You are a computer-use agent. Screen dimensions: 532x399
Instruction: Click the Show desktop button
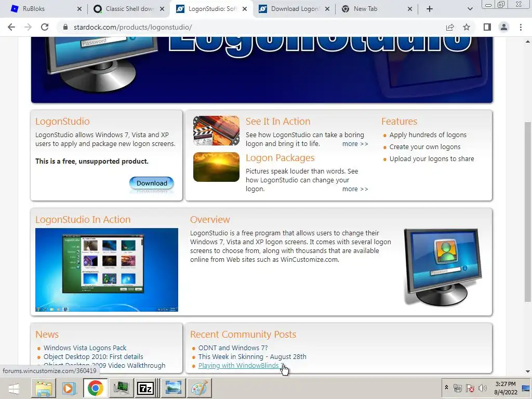(526, 388)
